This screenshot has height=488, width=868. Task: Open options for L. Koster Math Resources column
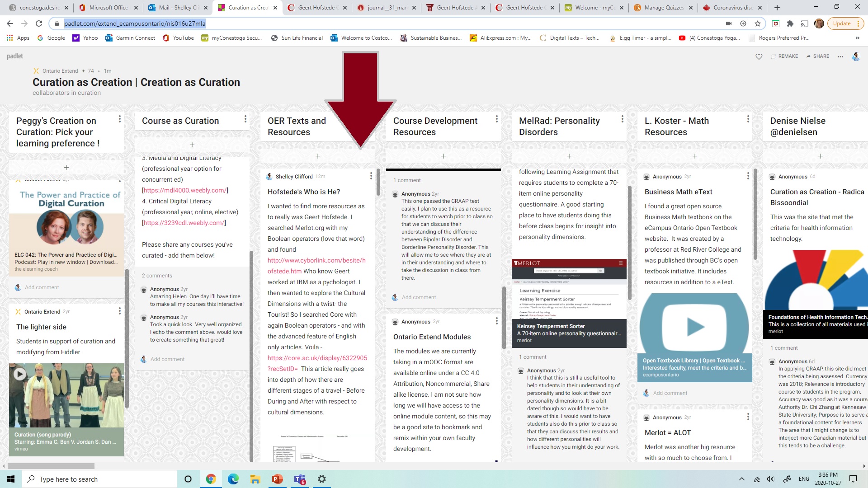click(x=748, y=119)
